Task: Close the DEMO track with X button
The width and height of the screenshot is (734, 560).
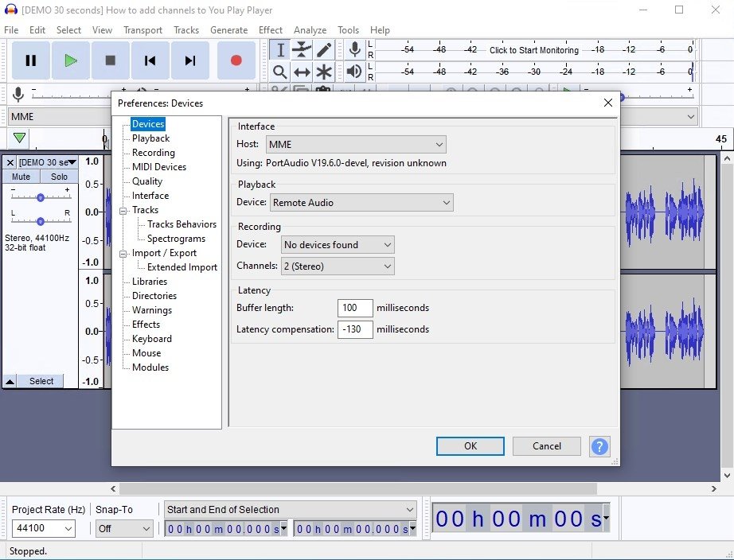Action: [10, 162]
